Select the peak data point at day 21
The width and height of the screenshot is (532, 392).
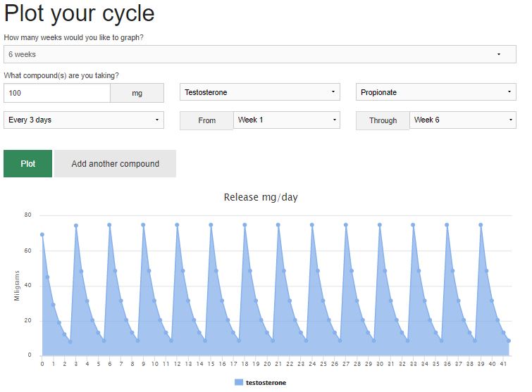[278, 225]
